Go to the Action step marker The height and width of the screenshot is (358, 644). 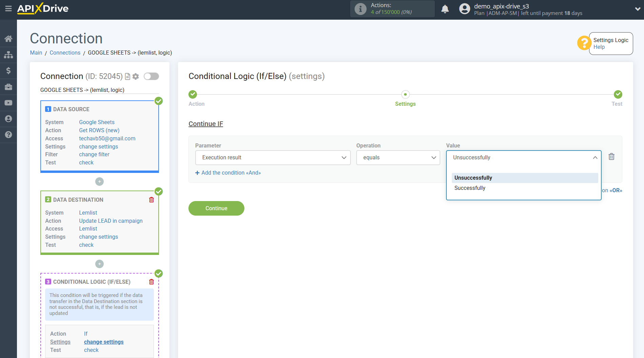tap(193, 94)
